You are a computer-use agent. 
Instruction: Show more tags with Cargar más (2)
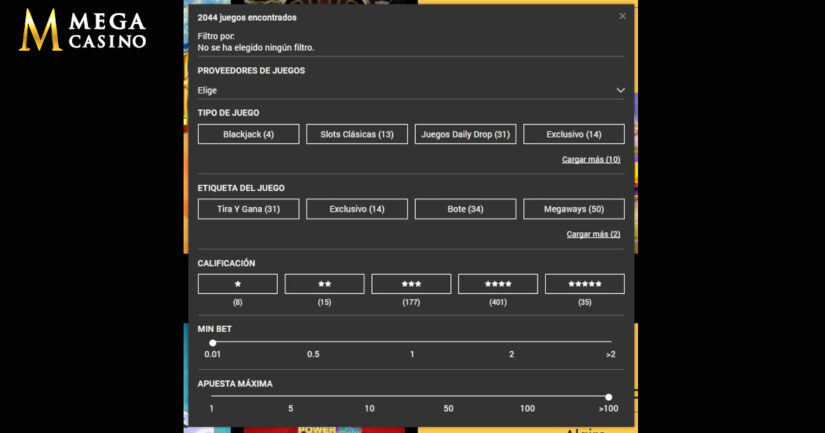click(x=593, y=234)
